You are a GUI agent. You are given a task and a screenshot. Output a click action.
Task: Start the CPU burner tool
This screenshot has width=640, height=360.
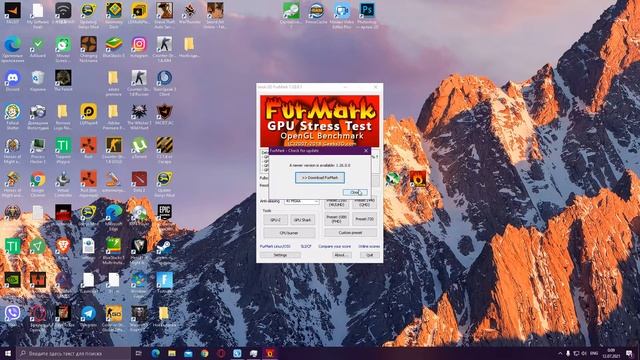point(289,233)
